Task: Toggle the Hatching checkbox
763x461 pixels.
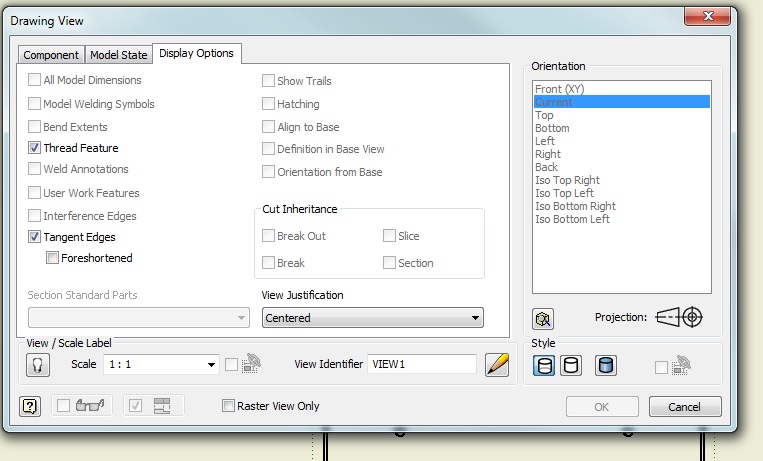Action: [268, 103]
